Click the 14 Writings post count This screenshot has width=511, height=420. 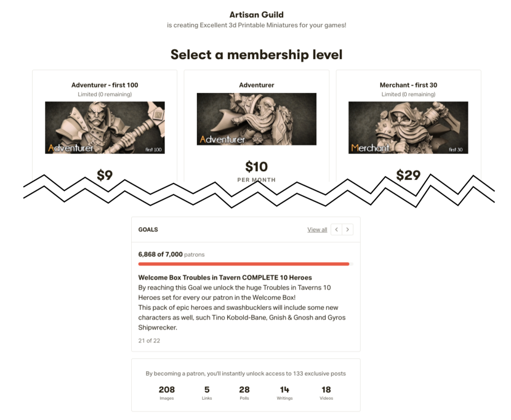[284, 392]
